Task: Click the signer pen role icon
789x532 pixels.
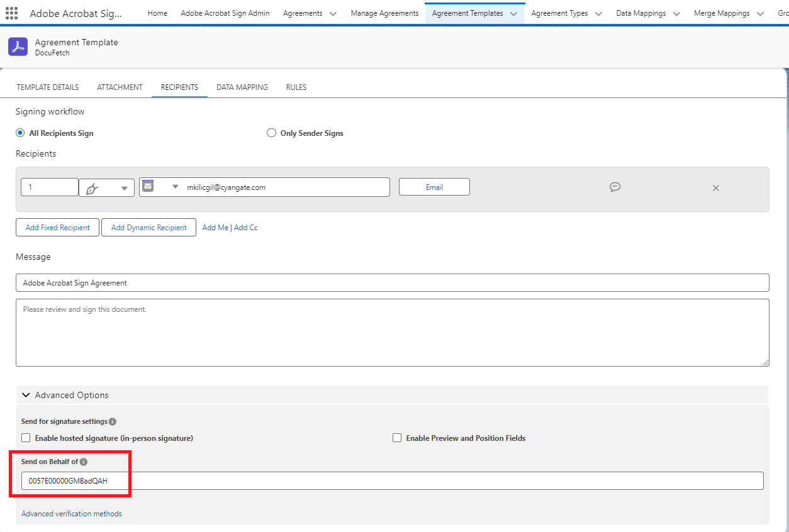Action: (x=92, y=188)
